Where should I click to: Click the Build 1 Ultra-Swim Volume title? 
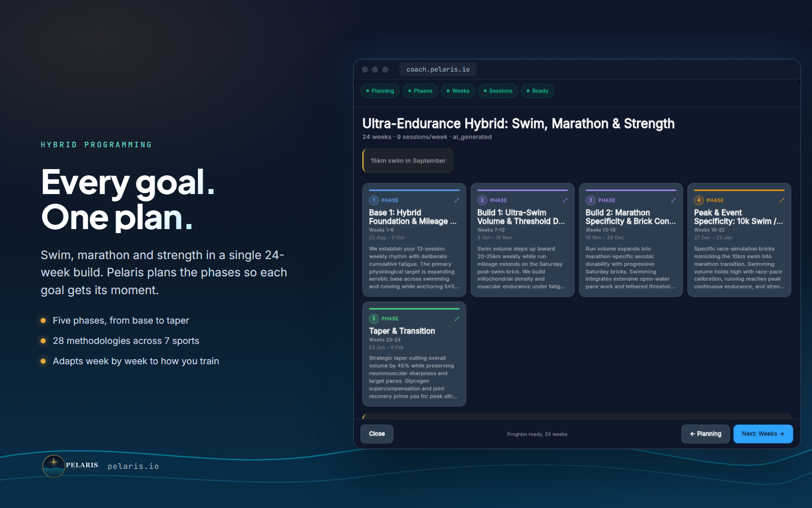[521, 217]
